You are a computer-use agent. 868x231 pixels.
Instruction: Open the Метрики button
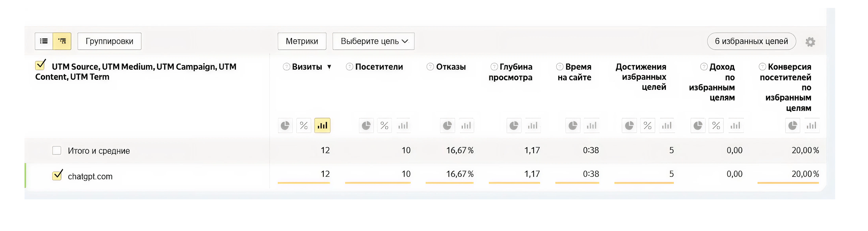point(302,41)
